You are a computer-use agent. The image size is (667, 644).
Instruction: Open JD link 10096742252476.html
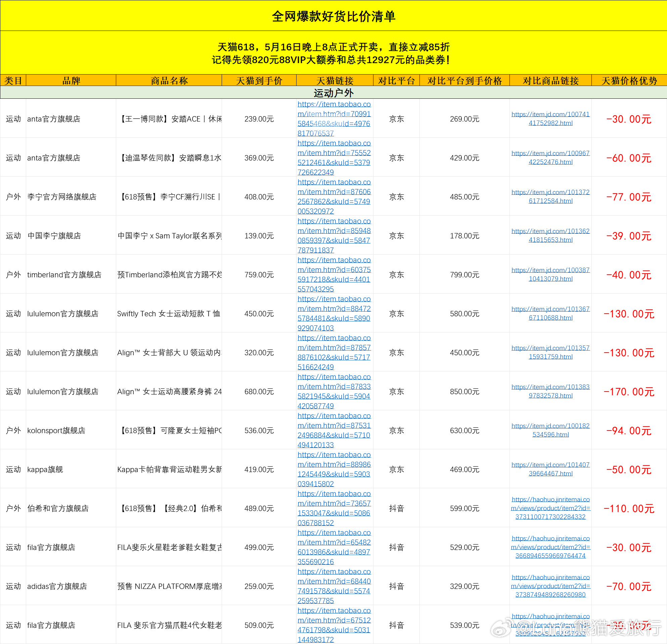tap(550, 157)
